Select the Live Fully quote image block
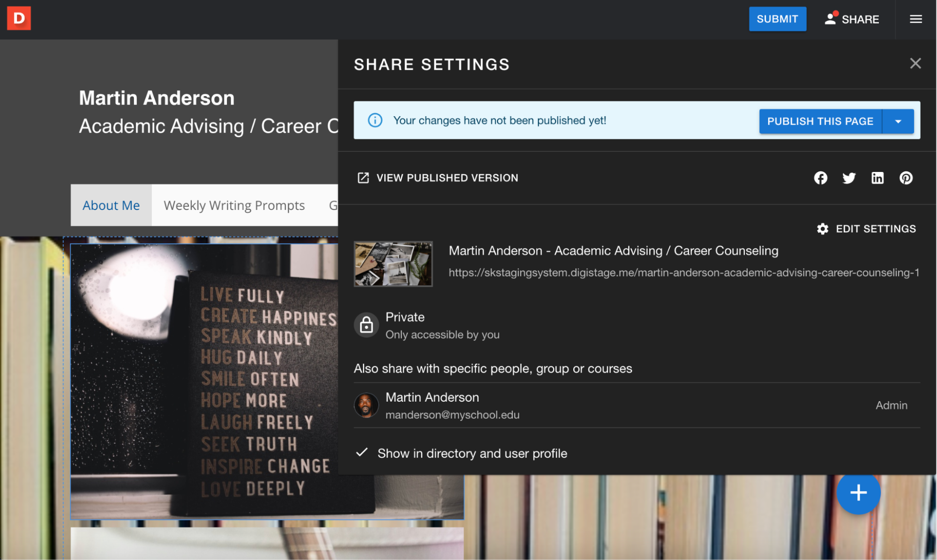The image size is (937, 560). tap(267, 381)
